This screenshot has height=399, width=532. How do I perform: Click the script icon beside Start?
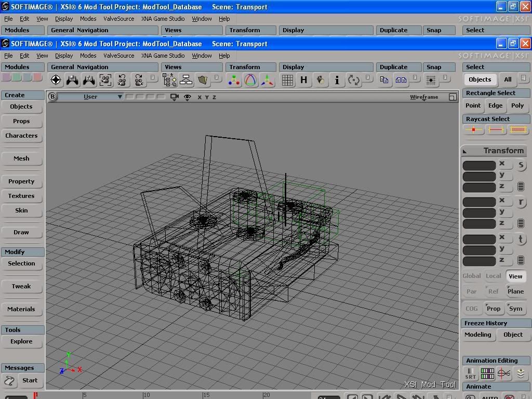9,381
